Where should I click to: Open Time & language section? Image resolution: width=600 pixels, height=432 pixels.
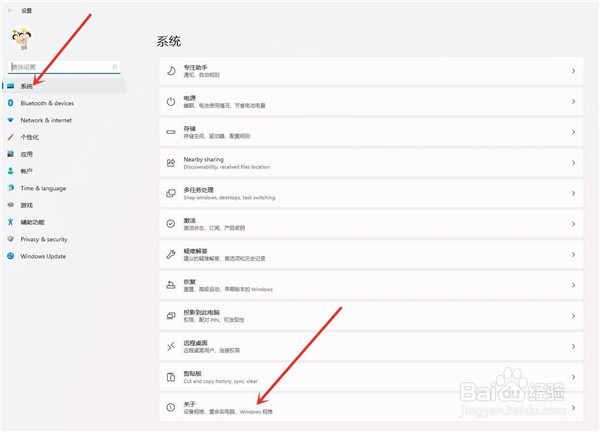pyautogui.click(x=64, y=188)
